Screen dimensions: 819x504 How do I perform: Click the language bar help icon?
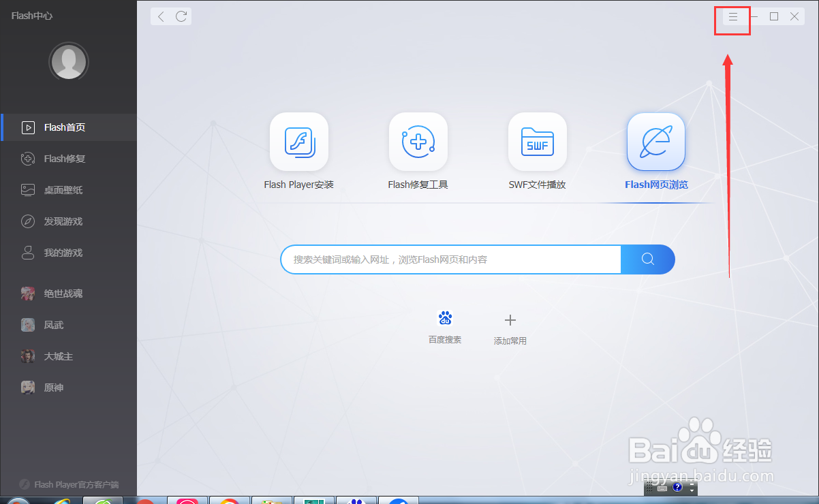pyautogui.click(x=677, y=488)
